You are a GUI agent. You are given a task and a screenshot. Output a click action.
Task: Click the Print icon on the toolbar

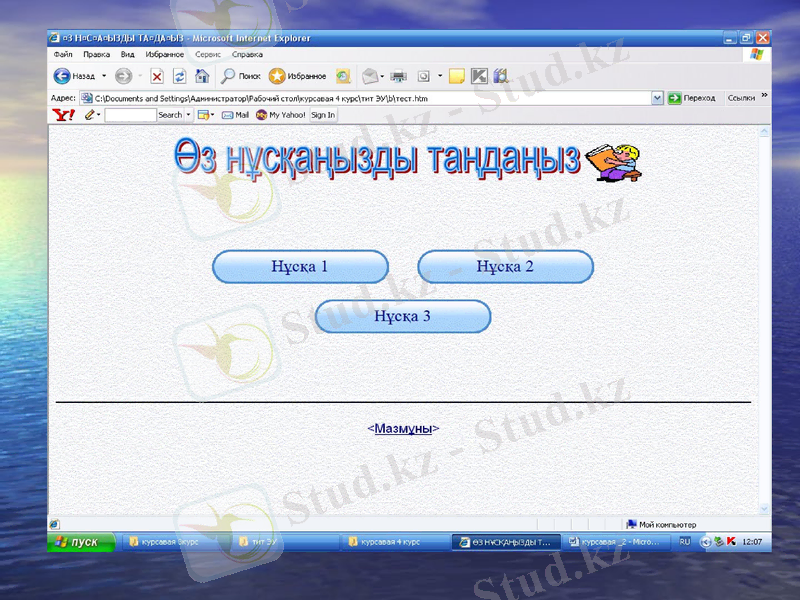tap(396, 74)
